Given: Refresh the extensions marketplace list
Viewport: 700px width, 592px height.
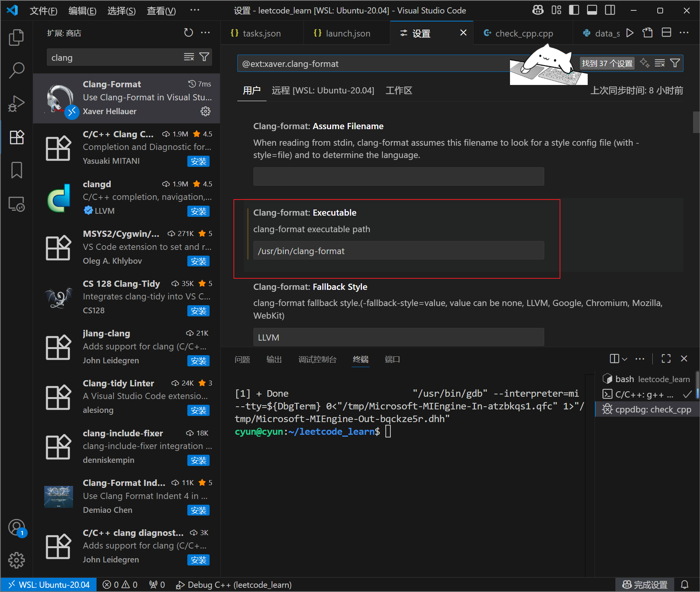Looking at the screenshot, I should click(x=188, y=33).
